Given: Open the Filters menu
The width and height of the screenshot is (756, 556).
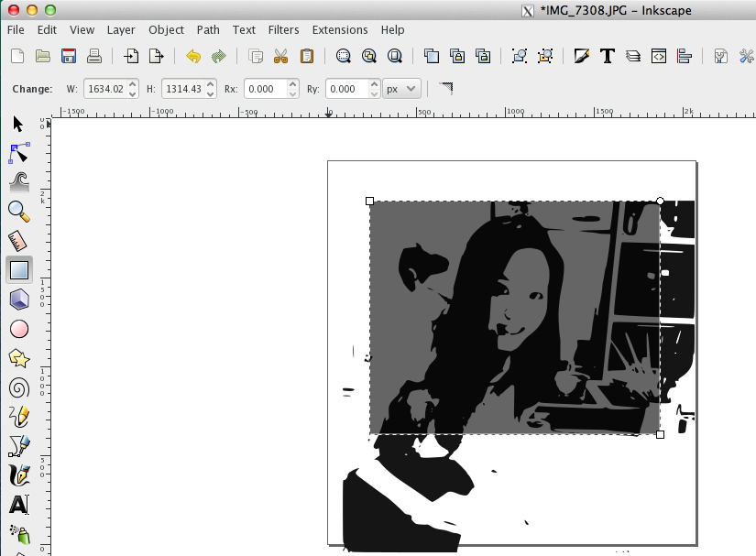Looking at the screenshot, I should click(x=283, y=30).
